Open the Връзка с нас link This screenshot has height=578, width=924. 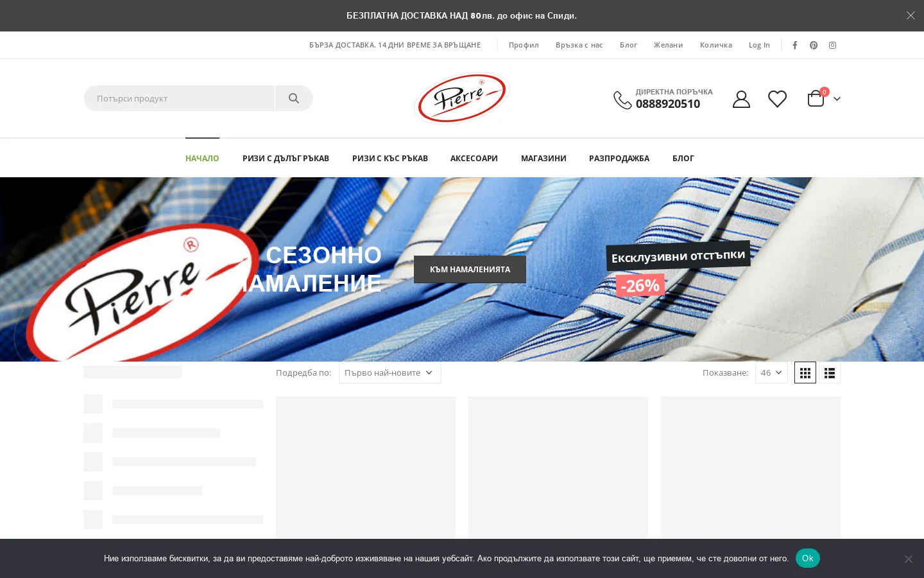(579, 45)
